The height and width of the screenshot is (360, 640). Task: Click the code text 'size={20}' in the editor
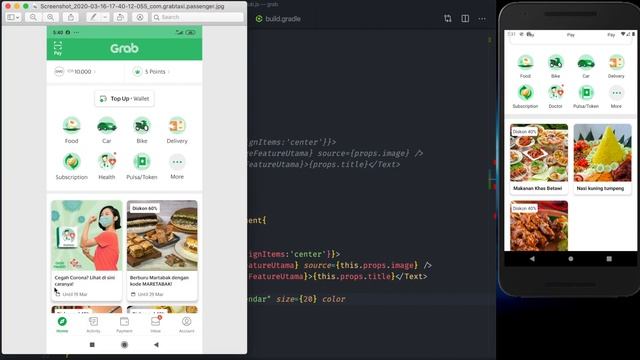[296, 299]
